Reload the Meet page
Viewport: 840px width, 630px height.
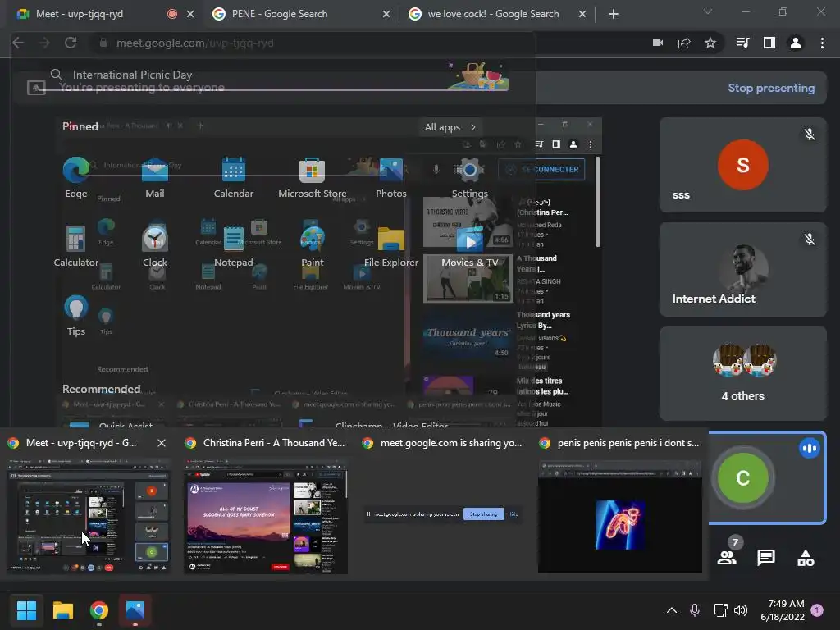click(x=71, y=43)
